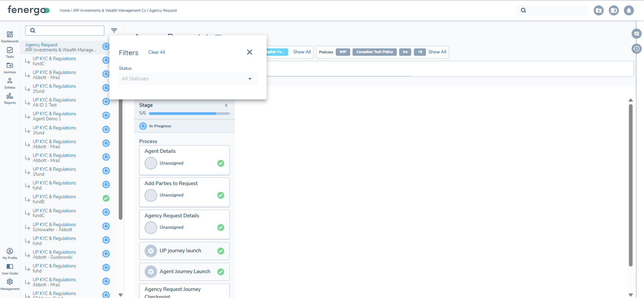Image resolution: width=644 pixels, height=298 pixels.
Task: Click green check on Agent Details task
Action: click(x=221, y=163)
